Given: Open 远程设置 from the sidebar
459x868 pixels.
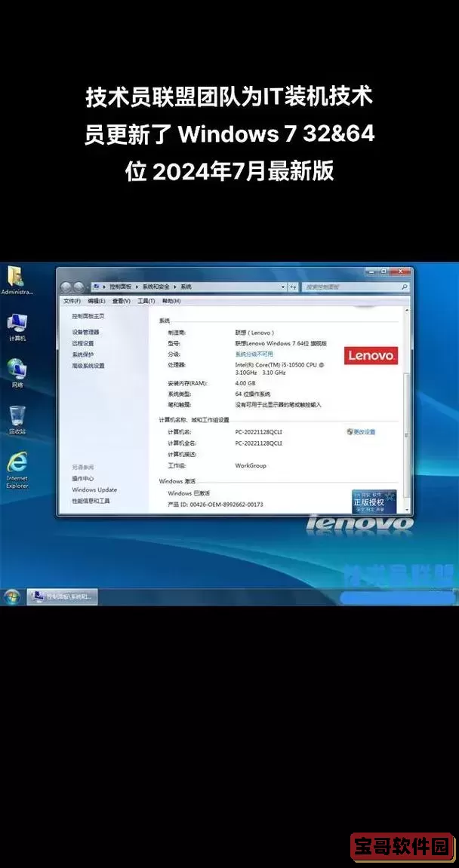Looking at the screenshot, I should click(x=82, y=343).
